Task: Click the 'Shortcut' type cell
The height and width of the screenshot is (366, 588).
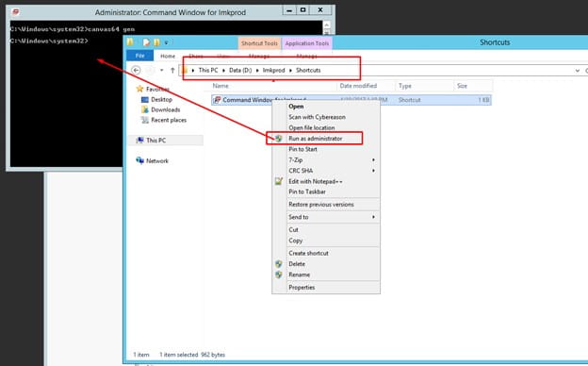Action: [x=410, y=100]
